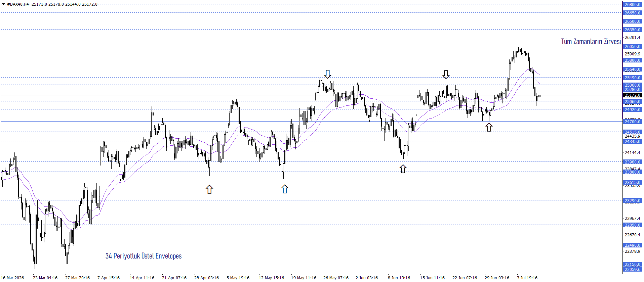Click the 24515.0 price level label
Viewport: 644px width, 282px height.
[x=632, y=132]
